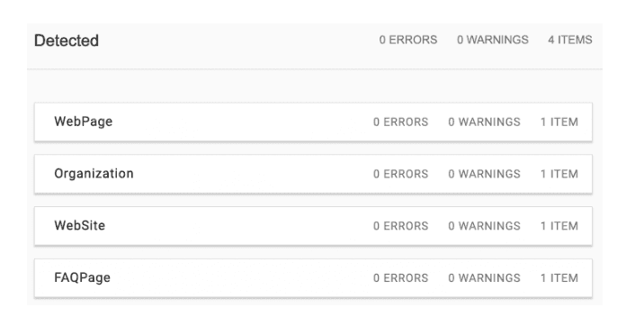644x326 pixels.
Task: Click 0 WARNINGS in the WebPage row
Action: pyautogui.click(x=484, y=122)
